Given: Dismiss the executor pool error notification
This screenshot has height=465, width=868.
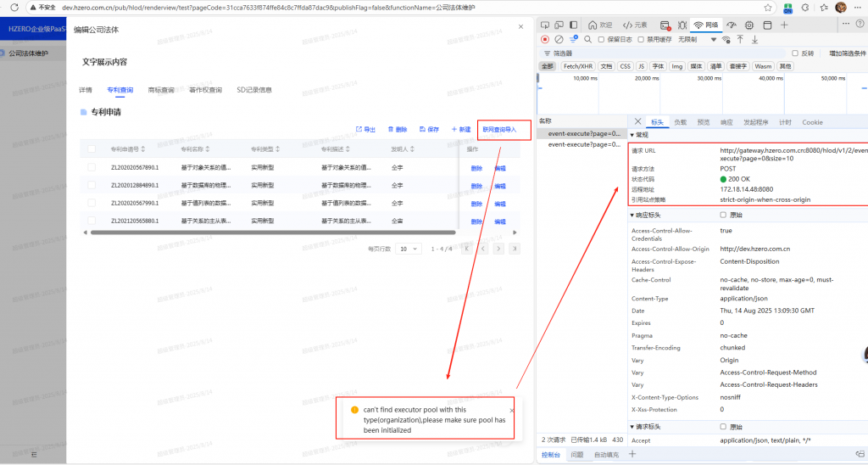Looking at the screenshot, I should [x=511, y=410].
